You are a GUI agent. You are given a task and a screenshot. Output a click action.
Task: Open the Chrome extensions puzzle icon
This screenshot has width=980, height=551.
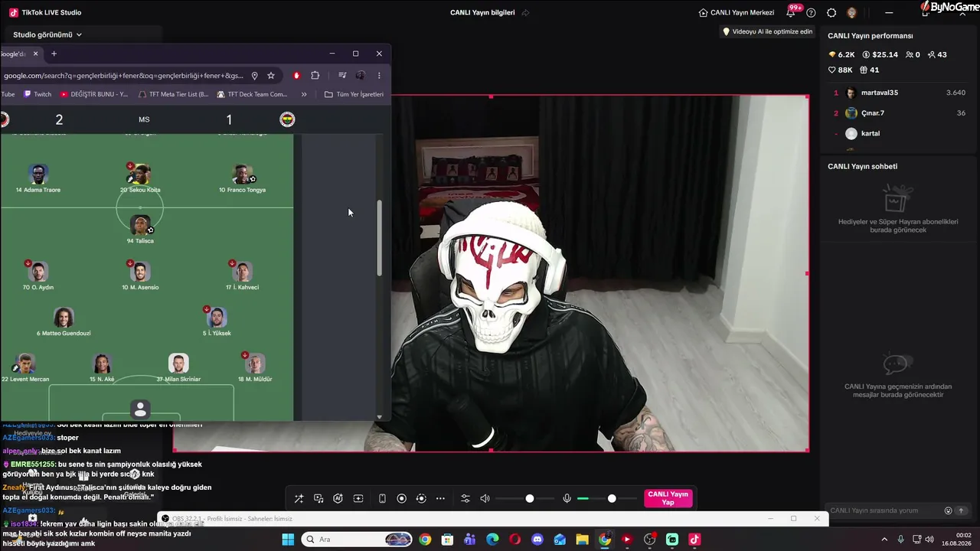click(315, 76)
